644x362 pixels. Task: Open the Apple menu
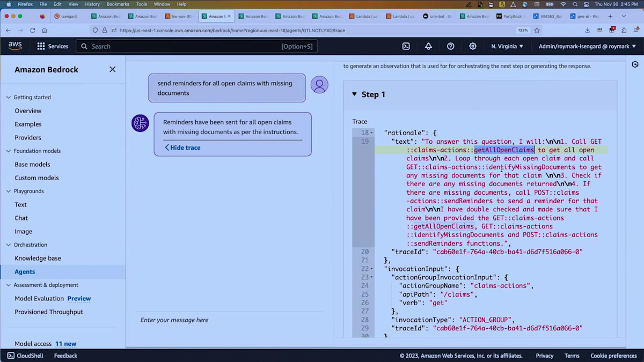tap(9, 4)
